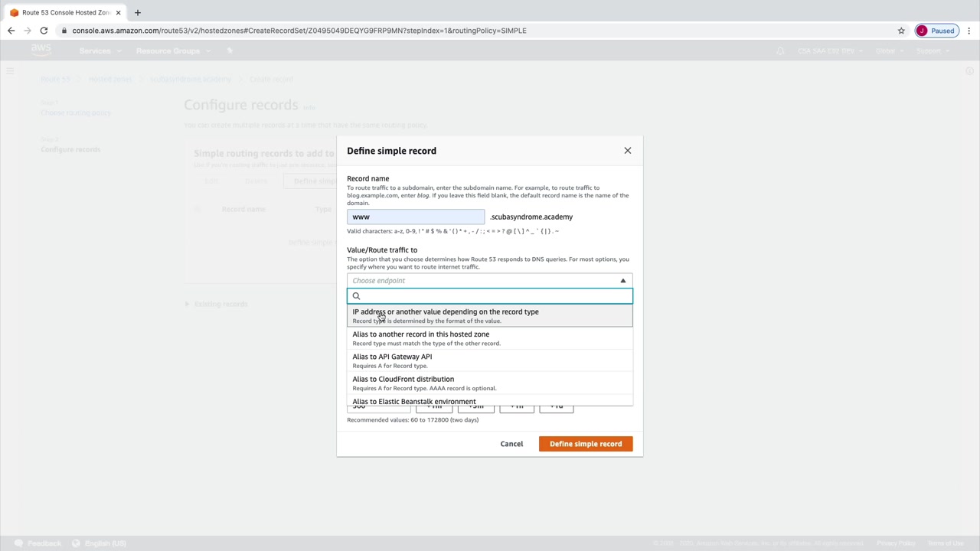
Task: Click the Choose routing policy step link
Action: pyautogui.click(x=76, y=112)
